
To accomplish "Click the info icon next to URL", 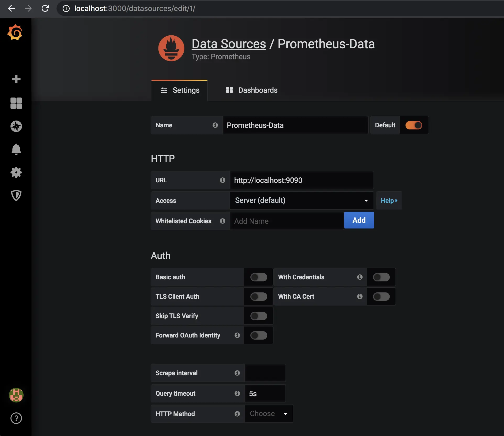I will 223,180.
